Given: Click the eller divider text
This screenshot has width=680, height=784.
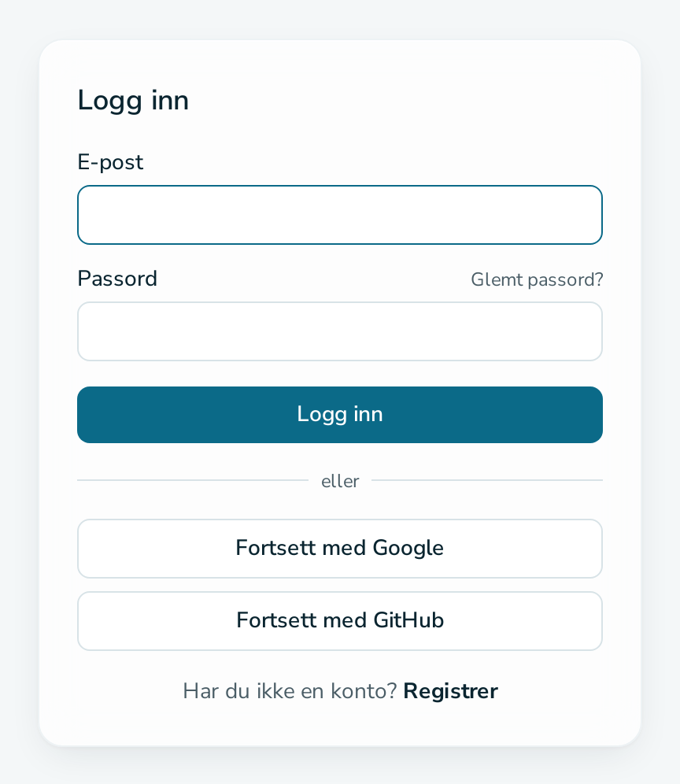Looking at the screenshot, I should (340, 481).
